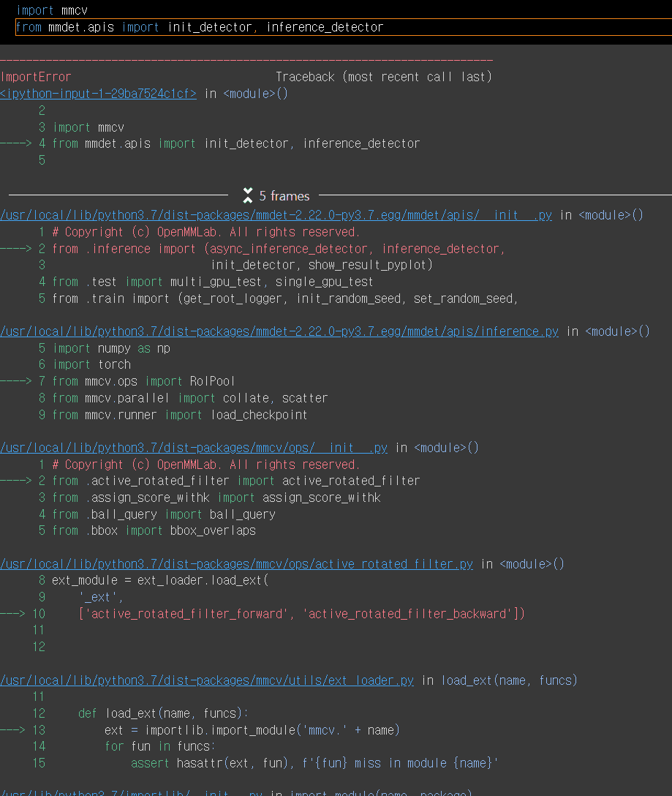Viewport: 672px width, 796px height.
Task: Click the red "ImportError" heading
Action: point(36,77)
